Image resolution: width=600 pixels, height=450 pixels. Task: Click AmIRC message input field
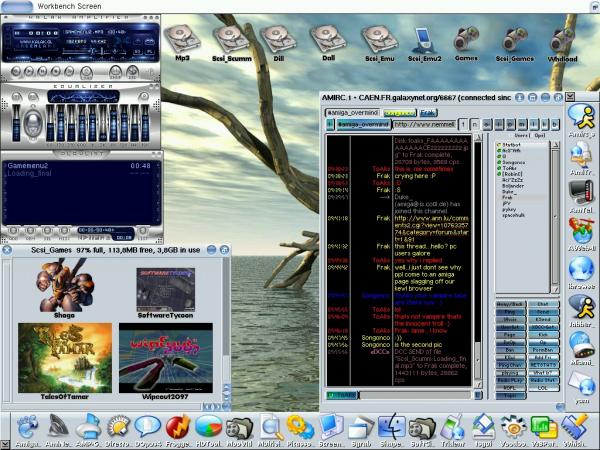[415, 395]
